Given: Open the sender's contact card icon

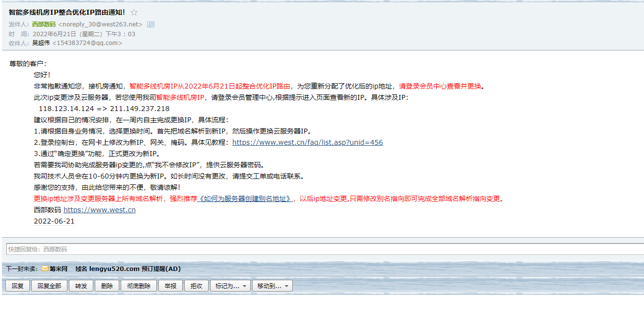Looking at the screenshot, I should (x=150, y=23).
